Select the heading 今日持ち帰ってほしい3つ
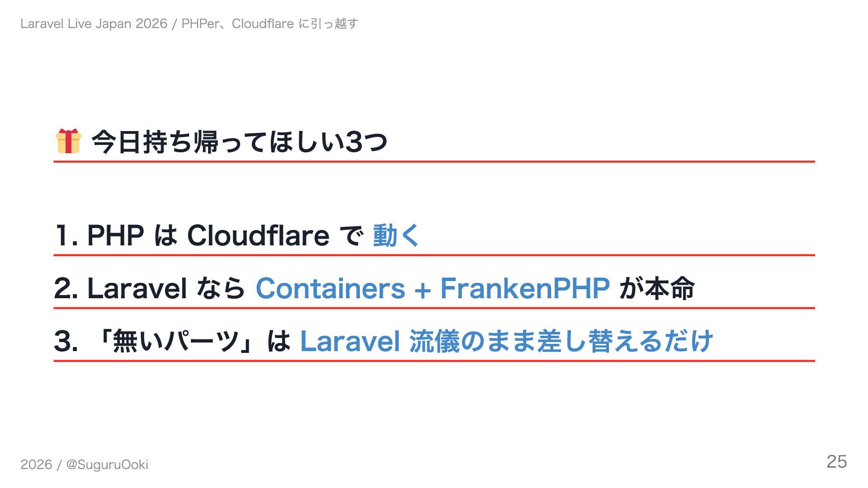 (240, 142)
